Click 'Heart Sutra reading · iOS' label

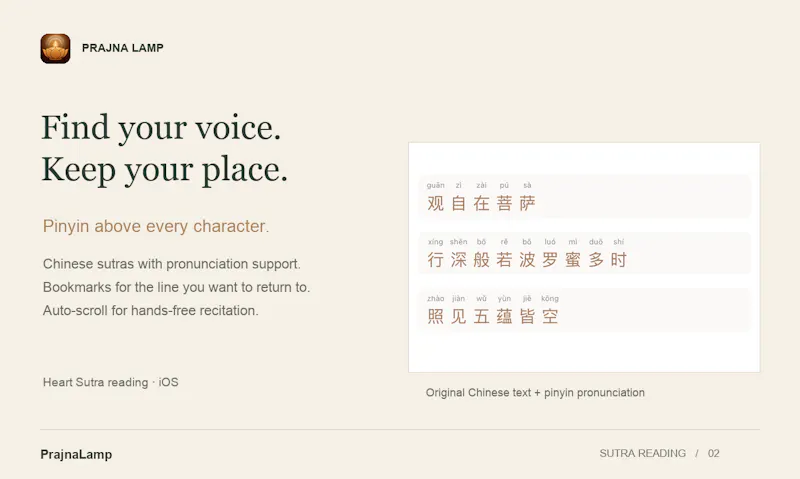coord(111,383)
